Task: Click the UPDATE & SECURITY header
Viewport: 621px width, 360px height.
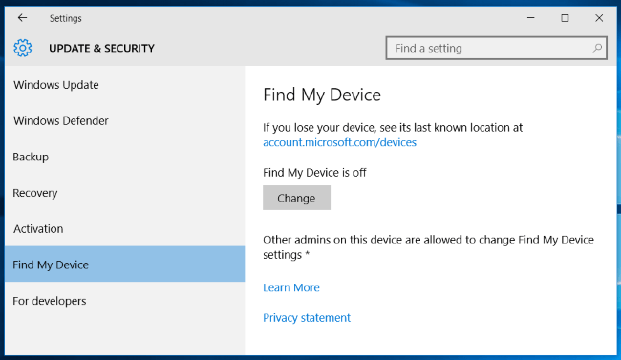Action: click(x=102, y=48)
